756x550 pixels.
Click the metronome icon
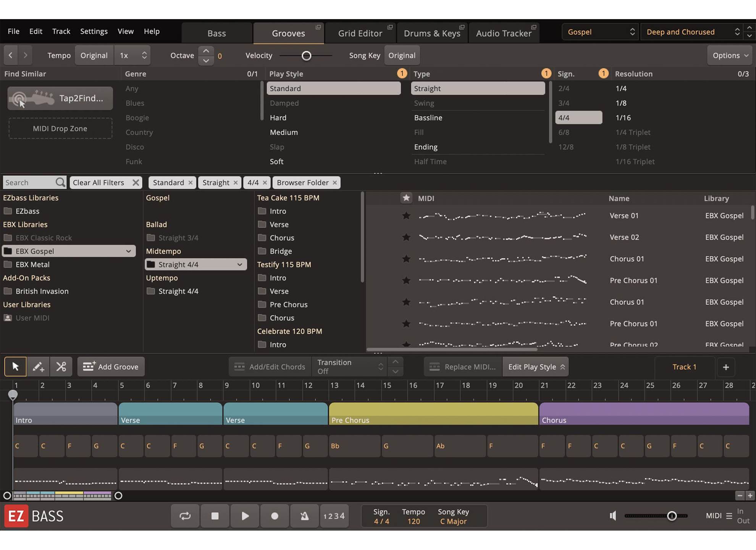(304, 516)
